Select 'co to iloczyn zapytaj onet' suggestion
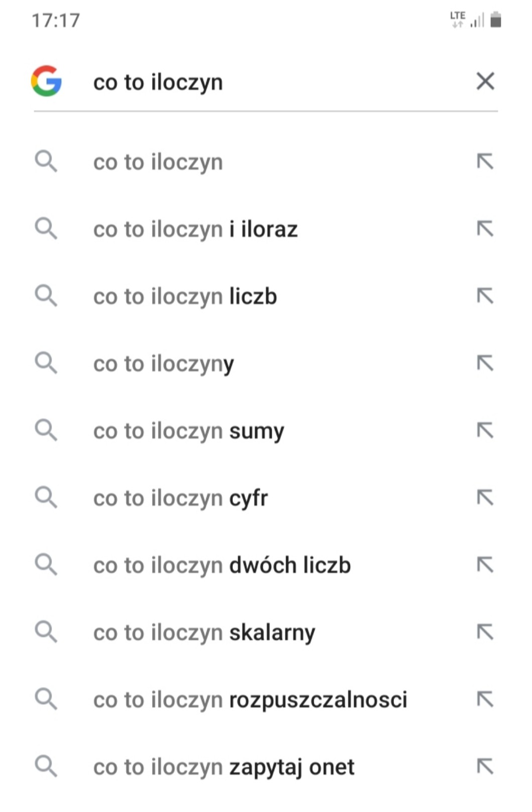The height and width of the screenshot is (812, 532). pyautogui.click(x=224, y=767)
